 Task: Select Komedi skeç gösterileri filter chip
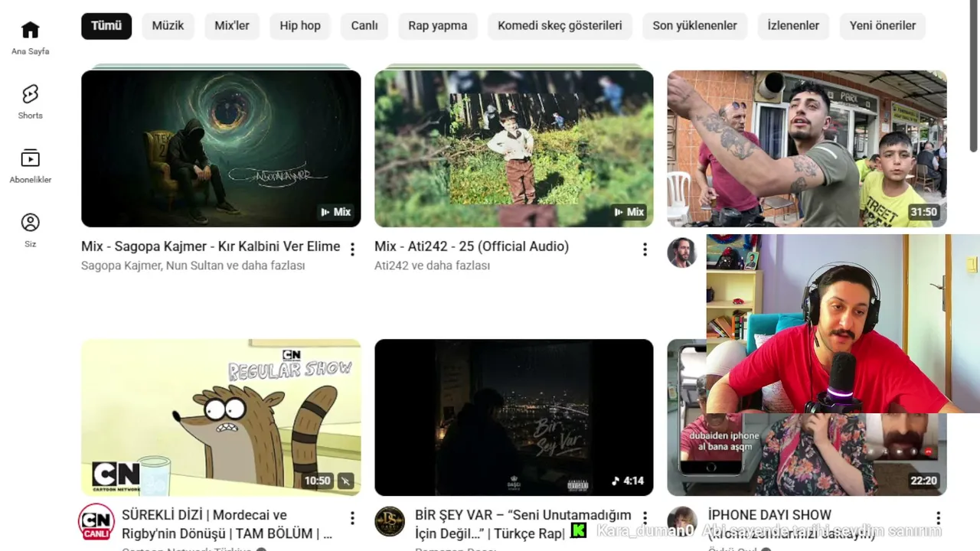click(560, 25)
